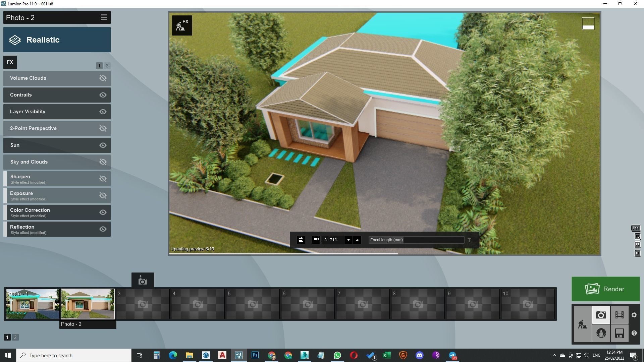The height and width of the screenshot is (362, 644).
Task: Switch to photo set page 2
Action: tap(15, 337)
